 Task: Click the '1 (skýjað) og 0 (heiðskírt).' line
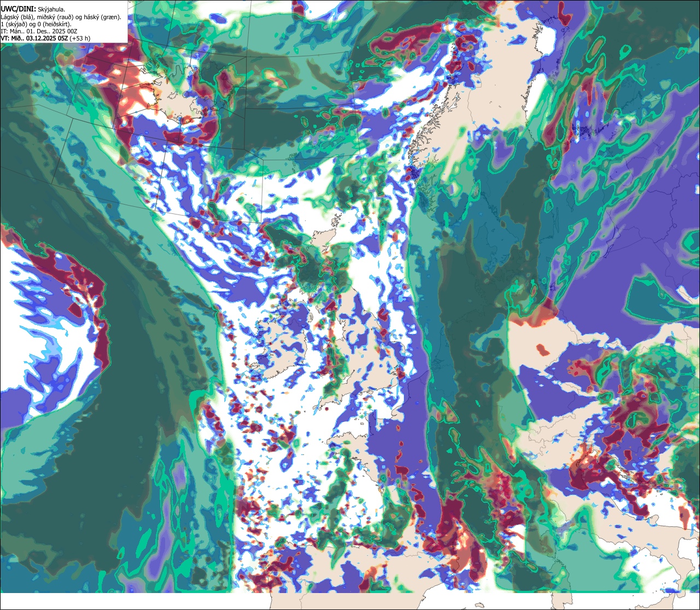36,24
